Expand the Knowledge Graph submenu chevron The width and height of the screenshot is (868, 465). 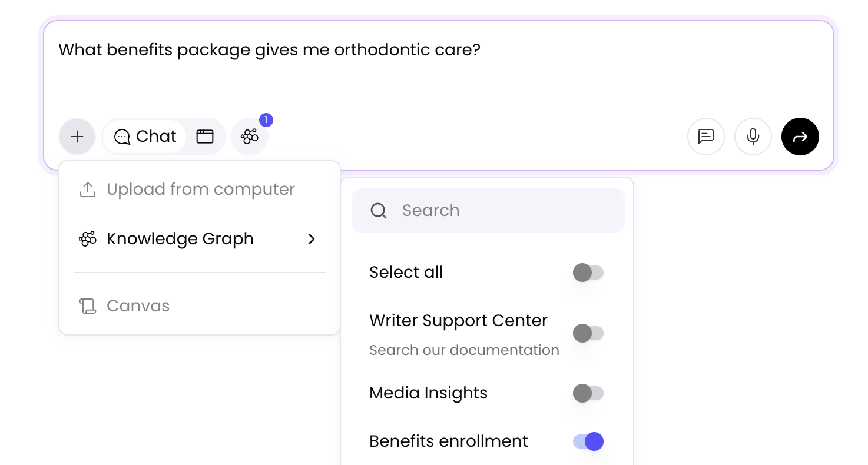pos(312,239)
